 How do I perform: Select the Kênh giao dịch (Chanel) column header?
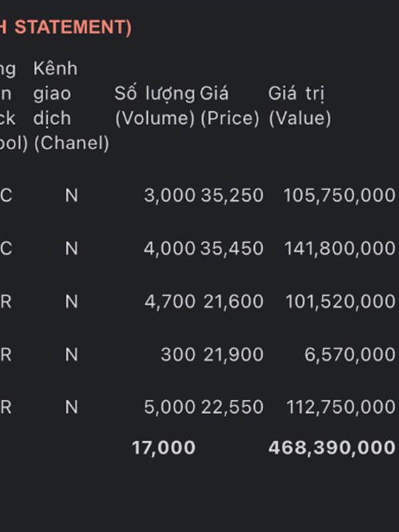71,106
